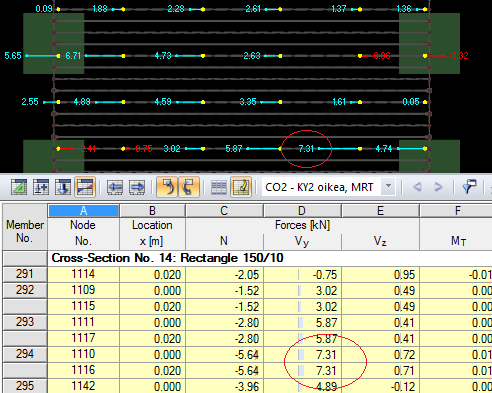Click the 2.55 result label in model view
The image size is (492, 393).
pyautogui.click(x=30, y=102)
